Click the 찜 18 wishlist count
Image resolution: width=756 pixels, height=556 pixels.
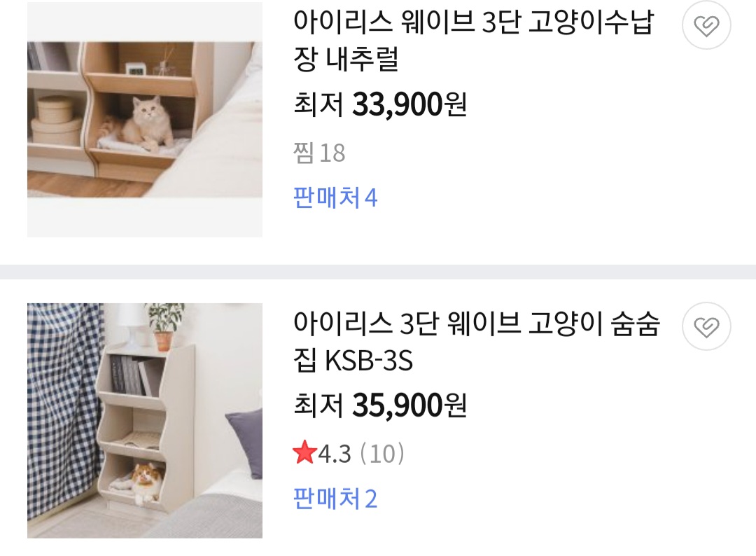point(319,153)
